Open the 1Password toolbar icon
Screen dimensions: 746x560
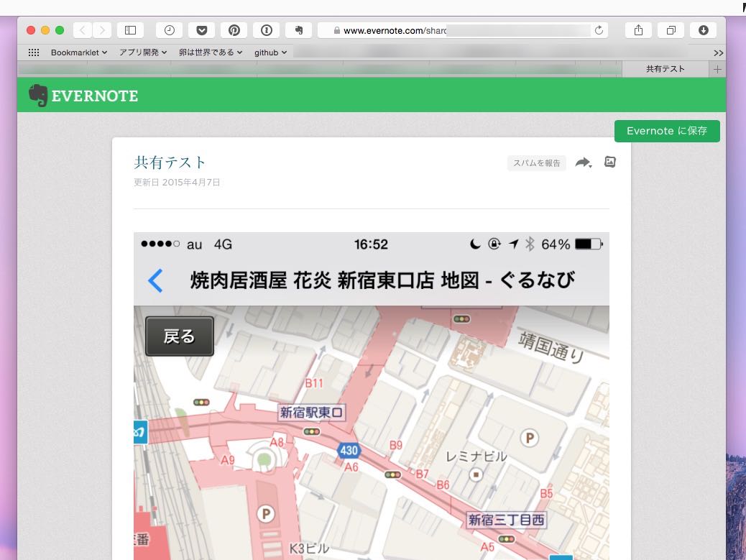[267, 30]
